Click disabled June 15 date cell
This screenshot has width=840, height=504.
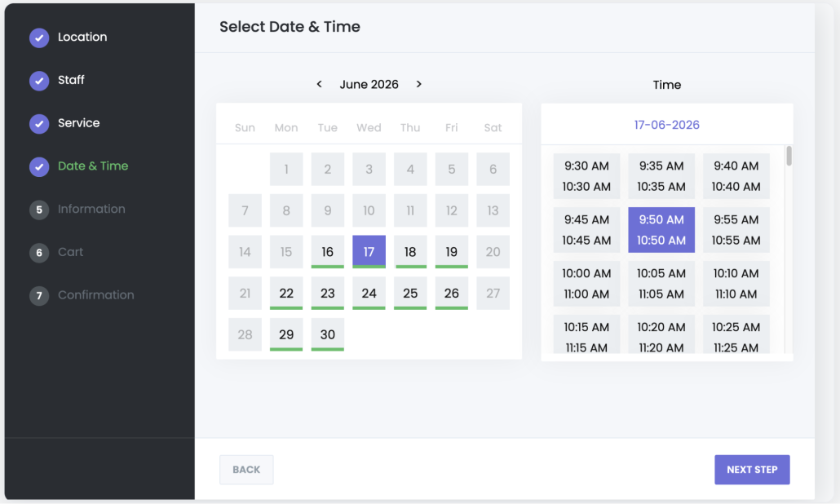coord(286,252)
